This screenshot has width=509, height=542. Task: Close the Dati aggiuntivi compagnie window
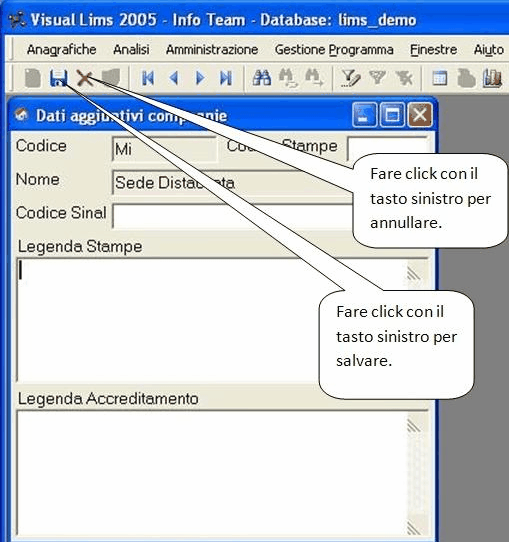(420, 115)
